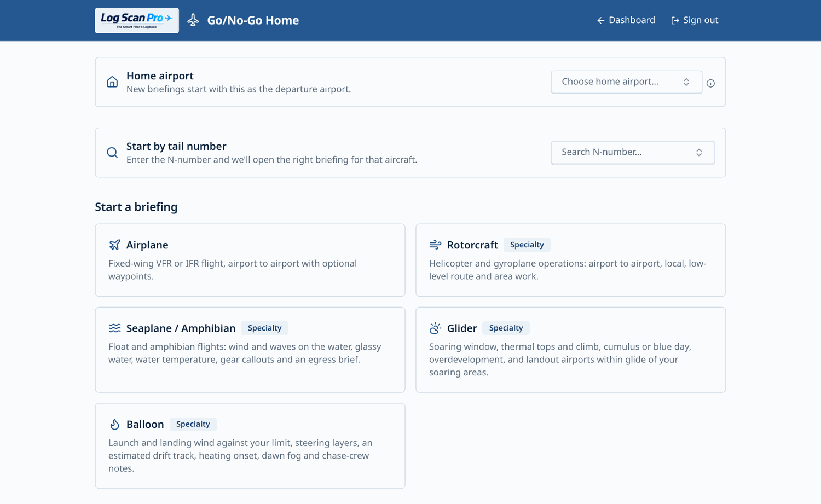Click the description beginning "Float and amphibian flights"

245,353
